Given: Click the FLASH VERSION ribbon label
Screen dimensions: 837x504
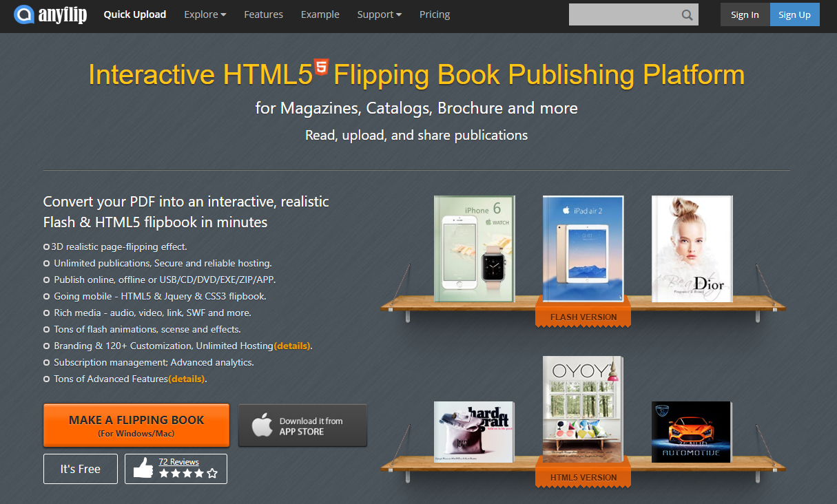Looking at the screenshot, I should (583, 317).
